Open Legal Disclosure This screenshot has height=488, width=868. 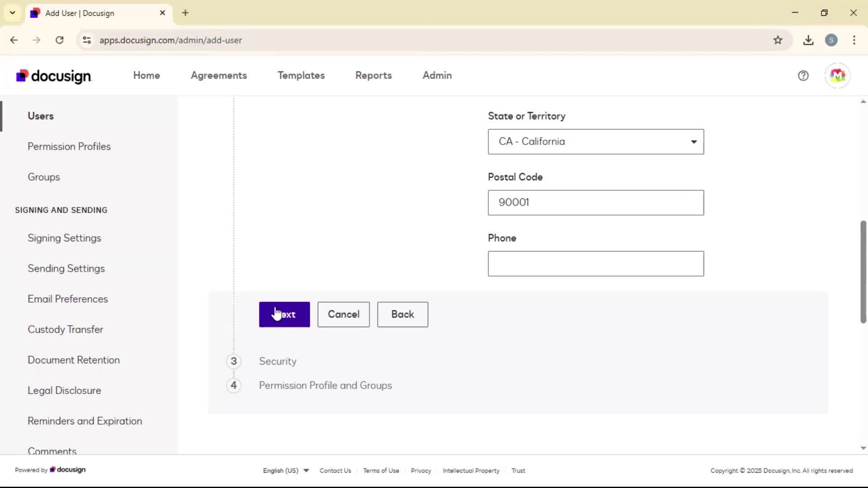tap(64, 390)
